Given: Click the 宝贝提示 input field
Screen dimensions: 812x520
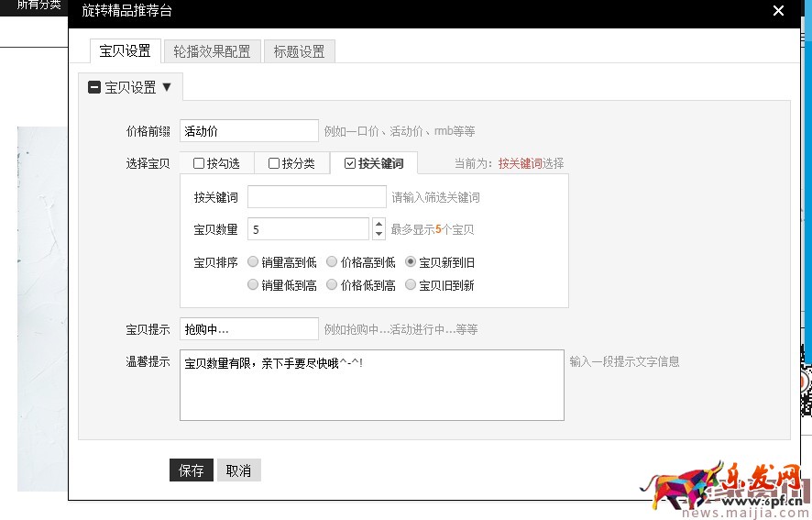Looking at the screenshot, I should pos(249,328).
